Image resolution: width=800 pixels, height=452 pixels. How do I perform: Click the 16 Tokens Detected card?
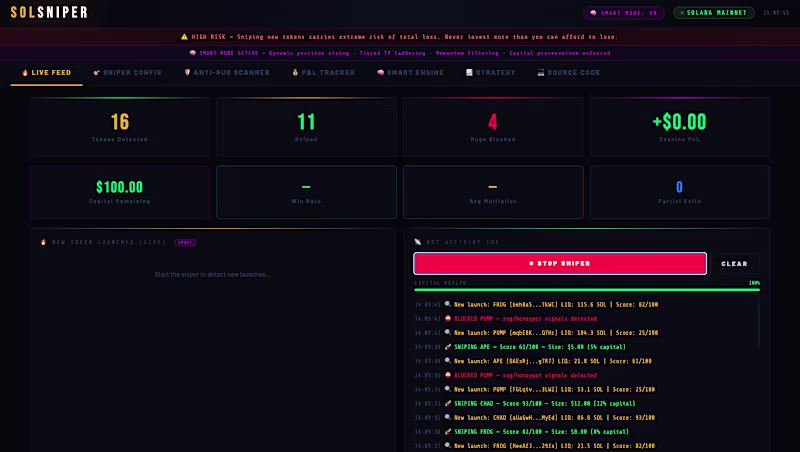tap(120, 127)
